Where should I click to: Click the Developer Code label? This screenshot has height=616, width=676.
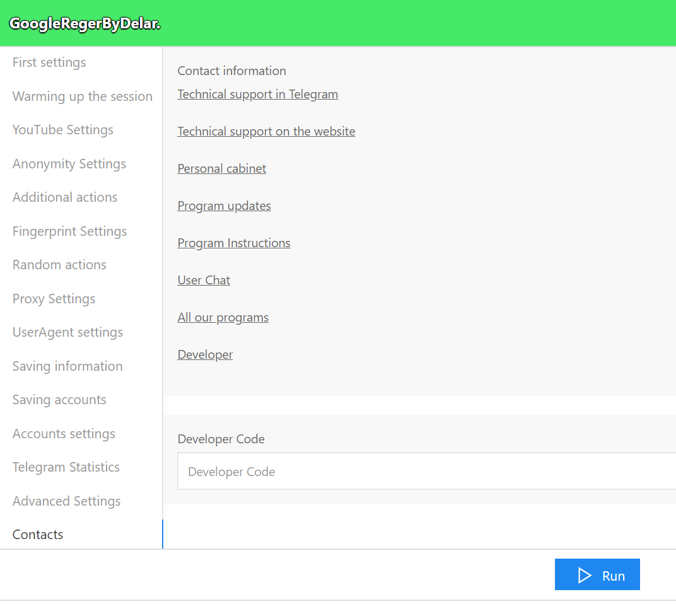point(221,439)
